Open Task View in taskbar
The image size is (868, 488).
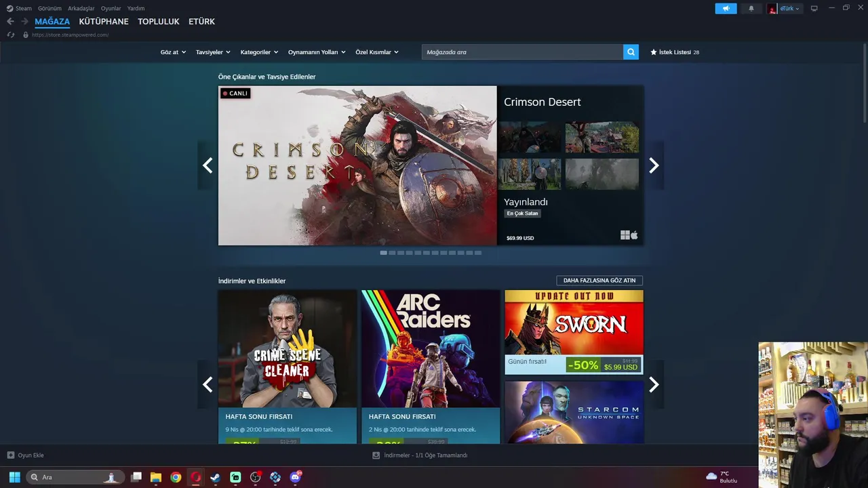(x=136, y=477)
